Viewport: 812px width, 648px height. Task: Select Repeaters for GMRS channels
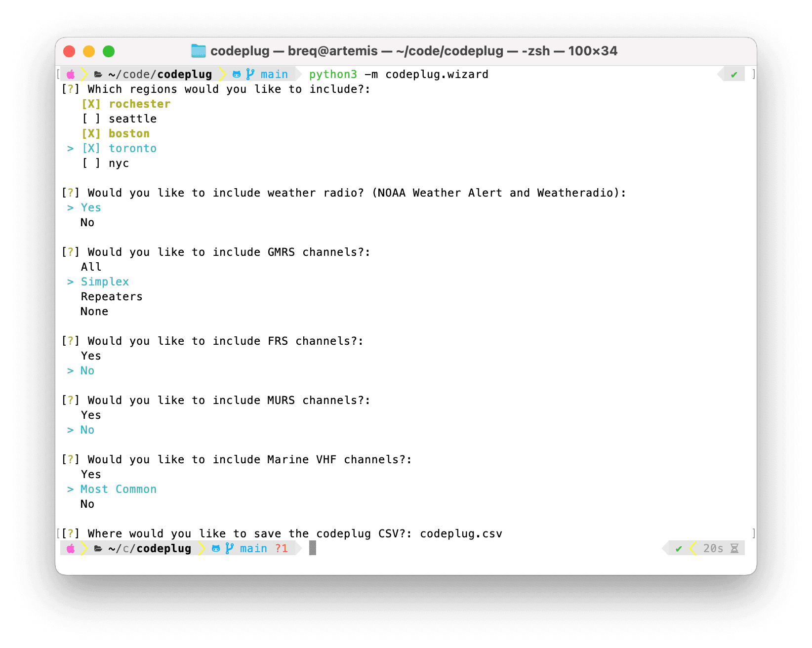pyautogui.click(x=112, y=296)
